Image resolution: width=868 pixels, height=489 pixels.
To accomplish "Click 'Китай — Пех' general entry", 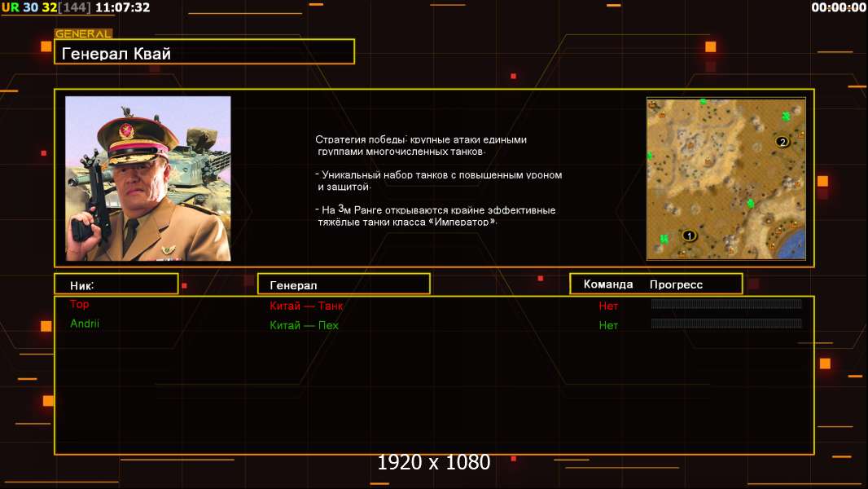I will pyautogui.click(x=304, y=326).
